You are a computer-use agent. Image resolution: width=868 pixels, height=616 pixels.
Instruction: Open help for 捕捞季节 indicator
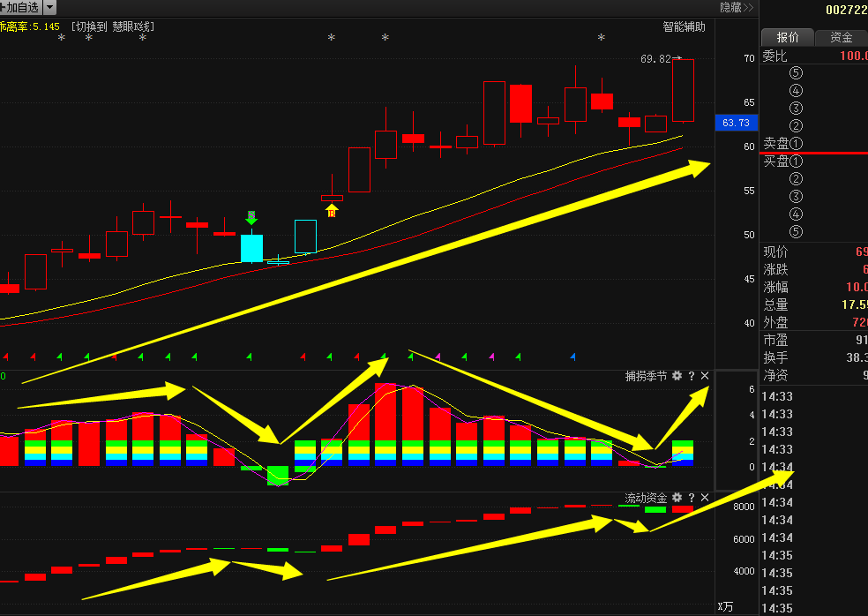click(x=692, y=376)
